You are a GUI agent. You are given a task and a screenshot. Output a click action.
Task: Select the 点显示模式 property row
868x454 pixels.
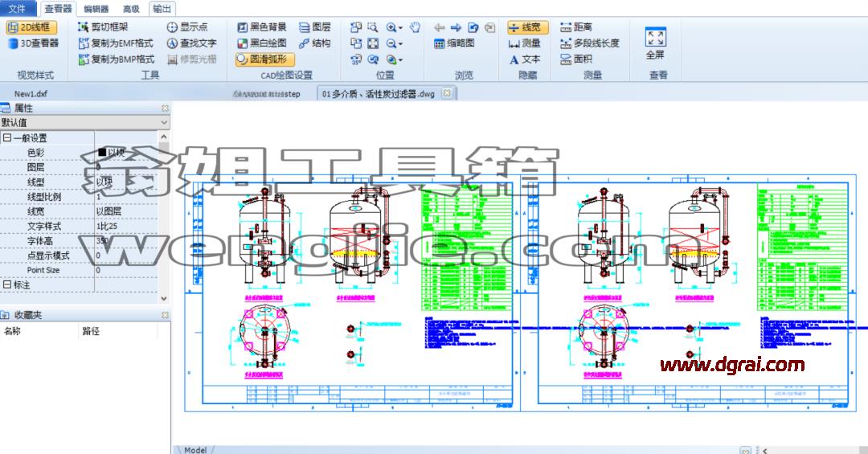coord(79,256)
